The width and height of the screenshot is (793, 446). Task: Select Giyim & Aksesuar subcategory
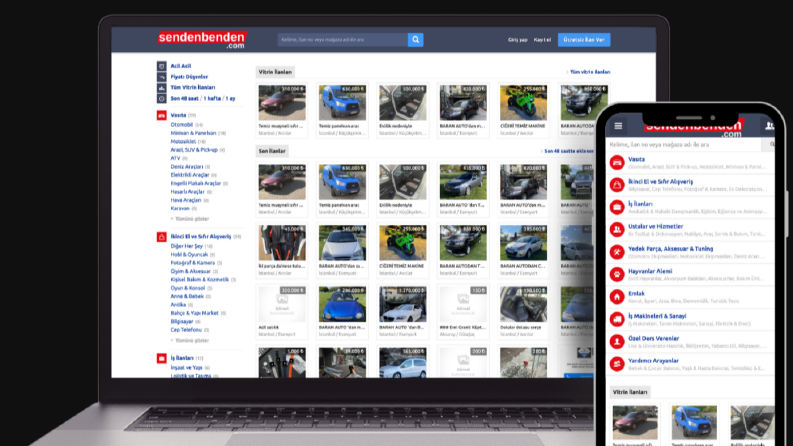point(191,271)
